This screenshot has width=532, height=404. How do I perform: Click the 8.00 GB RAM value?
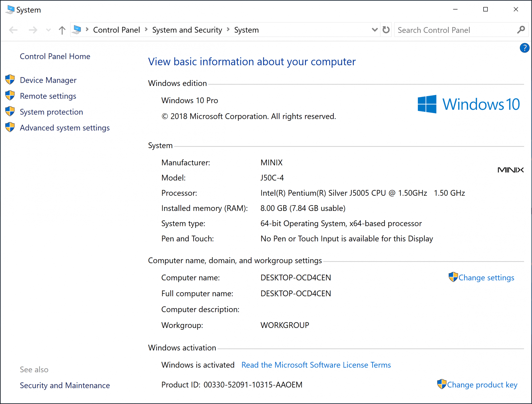303,208
